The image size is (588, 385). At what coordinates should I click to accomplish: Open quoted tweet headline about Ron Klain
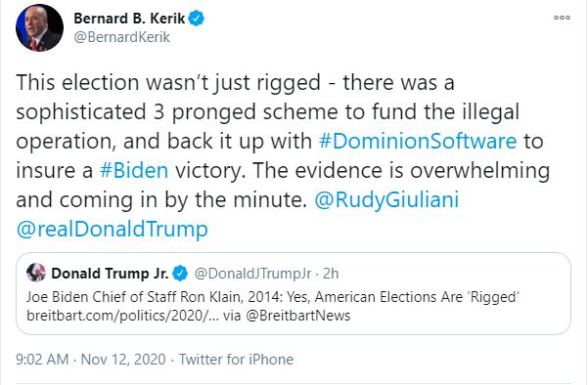(273, 297)
